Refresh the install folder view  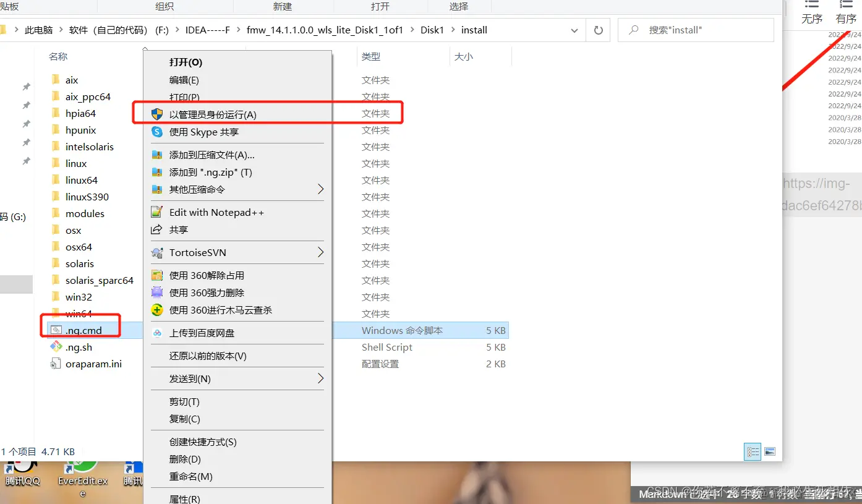click(597, 30)
